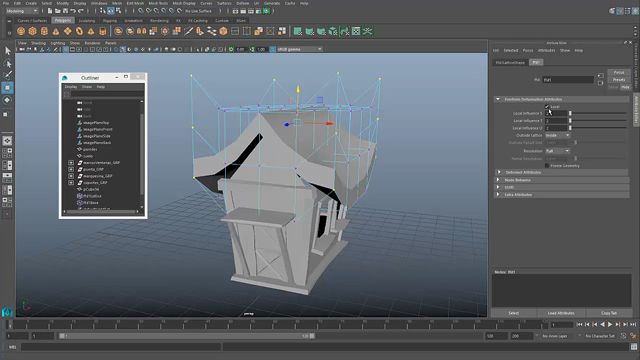Expand the marquesina_GRP node in Outliner

point(71,176)
